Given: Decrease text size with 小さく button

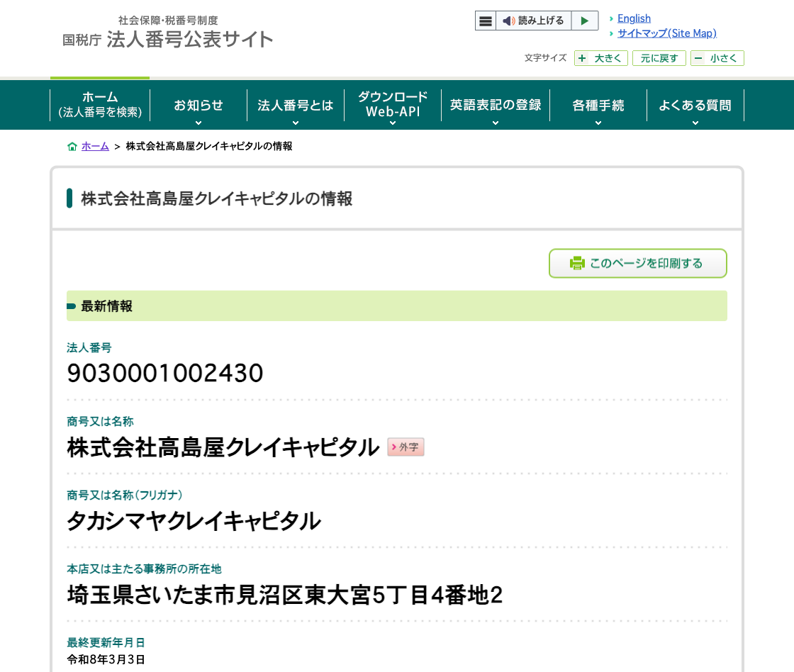Looking at the screenshot, I should click(717, 58).
